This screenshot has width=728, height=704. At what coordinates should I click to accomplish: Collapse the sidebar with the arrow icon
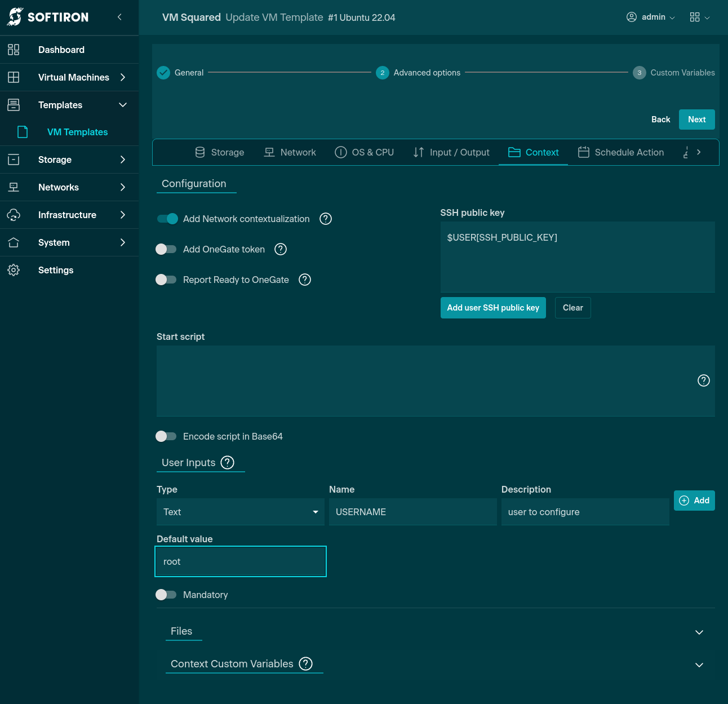coord(119,17)
